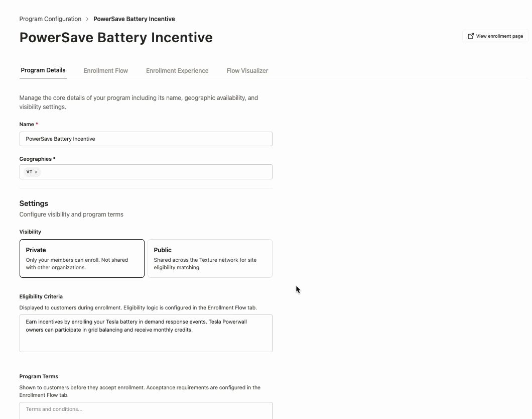Open the Enrollment Experience tab
The image size is (532, 419).
(177, 71)
